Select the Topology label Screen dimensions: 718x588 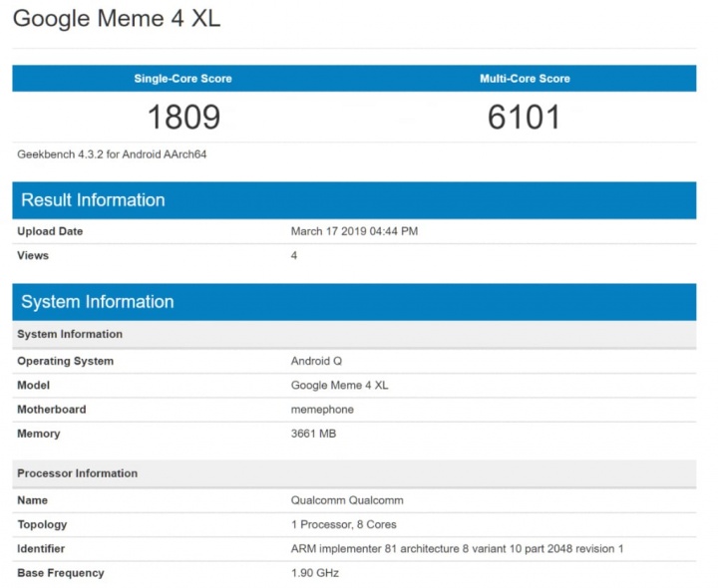click(42, 525)
